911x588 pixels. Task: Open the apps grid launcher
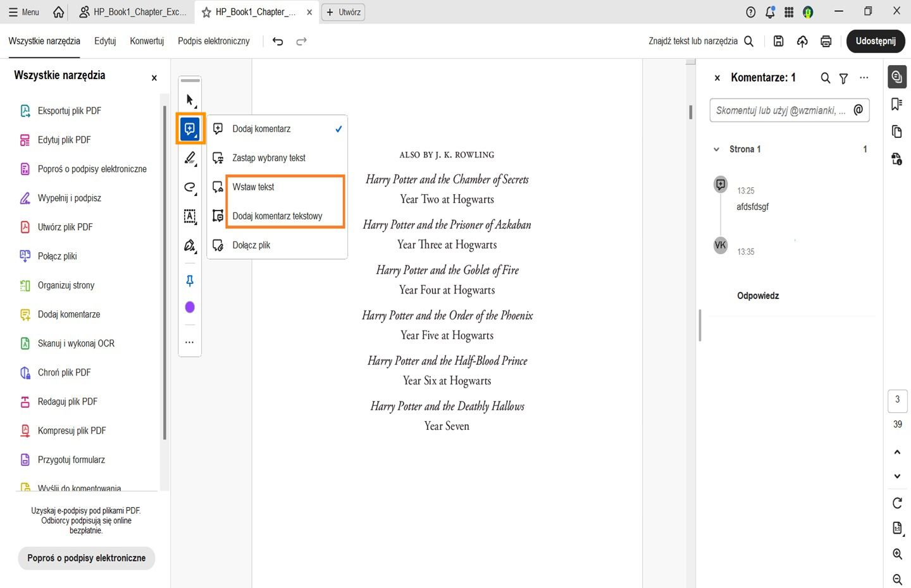(789, 12)
